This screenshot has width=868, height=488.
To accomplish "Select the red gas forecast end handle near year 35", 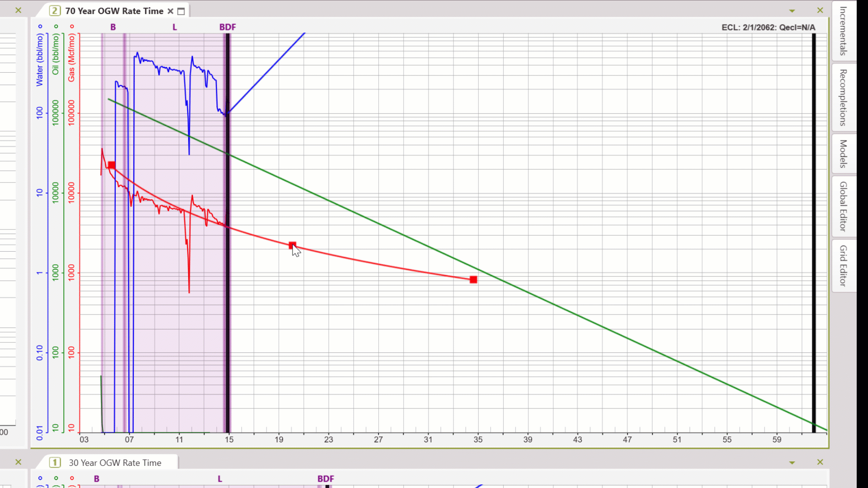I will [473, 280].
